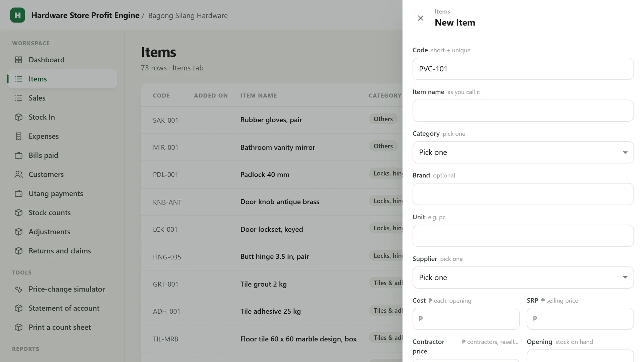The image size is (644, 362).
Task: Close the New Item panel
Action: [x=420, y=18]
